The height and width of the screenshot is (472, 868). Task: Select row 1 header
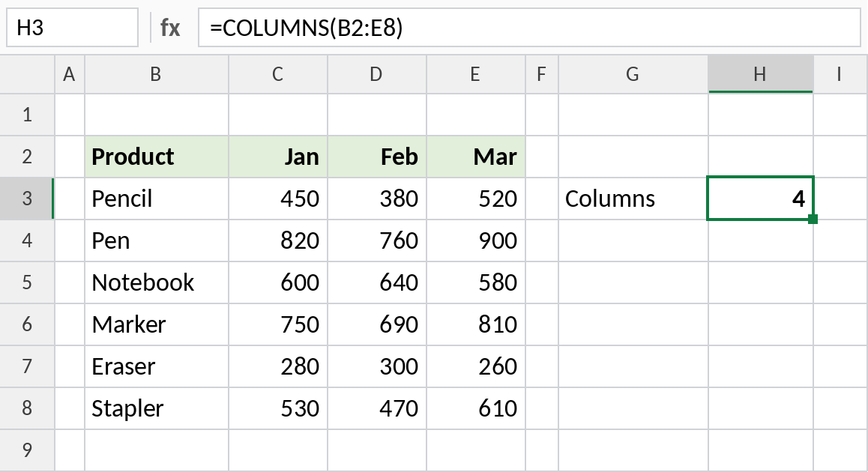[27, 115]
